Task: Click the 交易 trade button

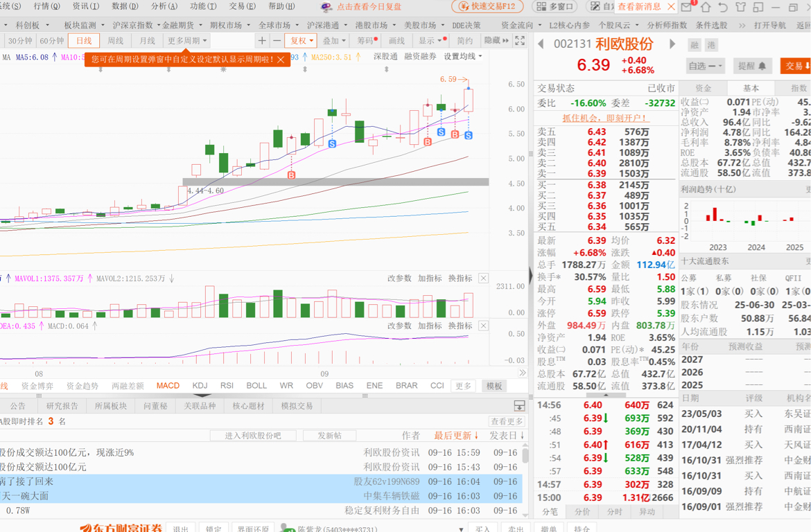Action: click(x=797, y=66)
